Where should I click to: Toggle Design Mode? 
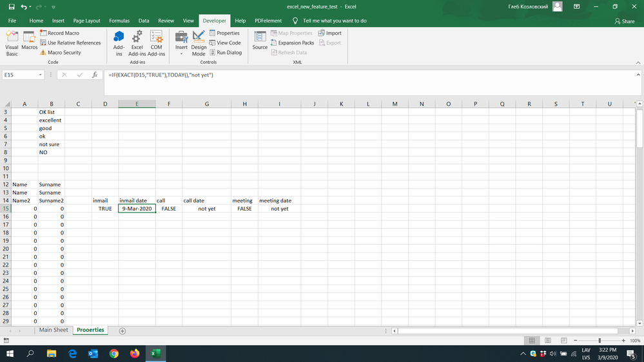coord(199,43)
